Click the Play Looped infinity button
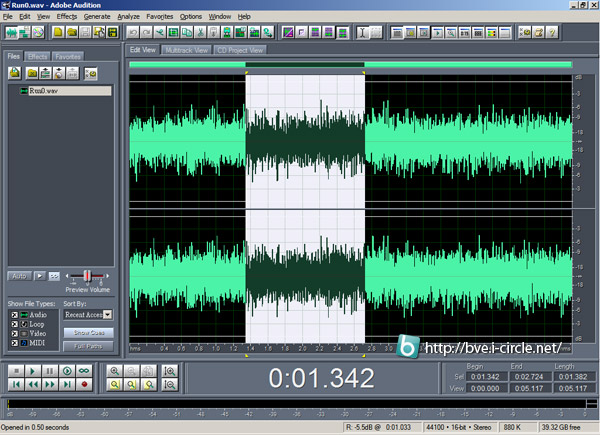The height and width of the screenshot is (435, 600). coord(84,369)
